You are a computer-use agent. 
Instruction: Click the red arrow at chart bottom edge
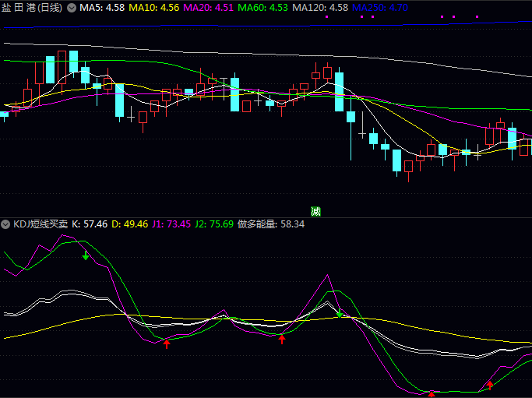[x=431, y=394]
